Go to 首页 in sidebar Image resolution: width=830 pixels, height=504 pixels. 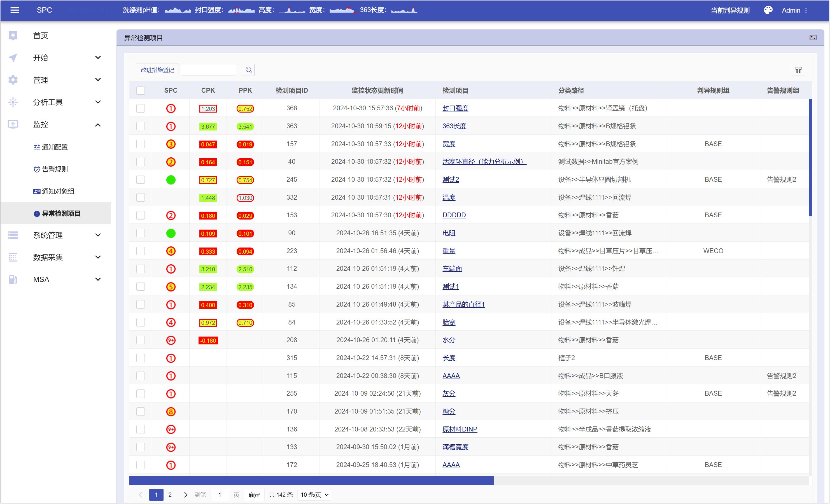click(x=56, y=35)
